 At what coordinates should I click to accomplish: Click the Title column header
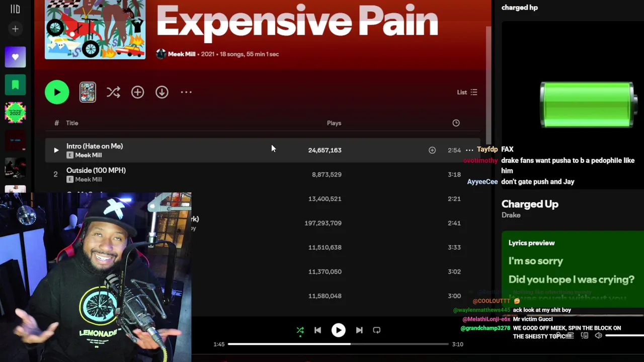coord(72,123)
